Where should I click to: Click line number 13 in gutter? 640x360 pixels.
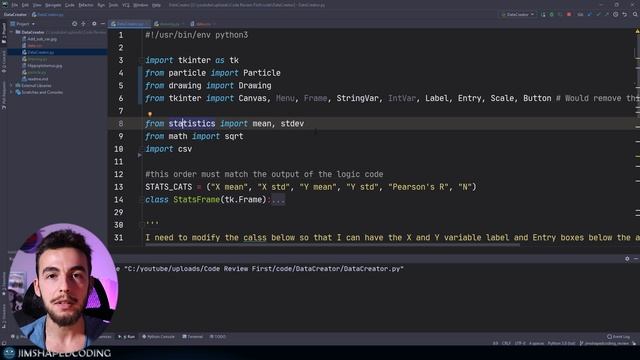(x=118, y=187)
